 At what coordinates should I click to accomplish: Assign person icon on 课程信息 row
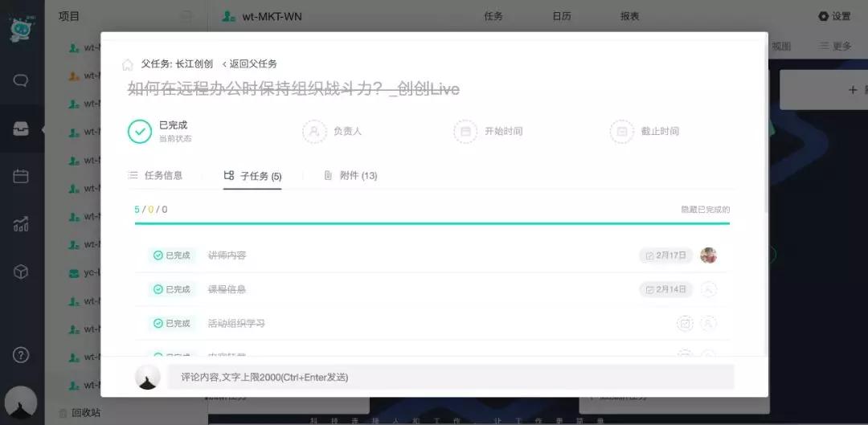tap(709, 289)
